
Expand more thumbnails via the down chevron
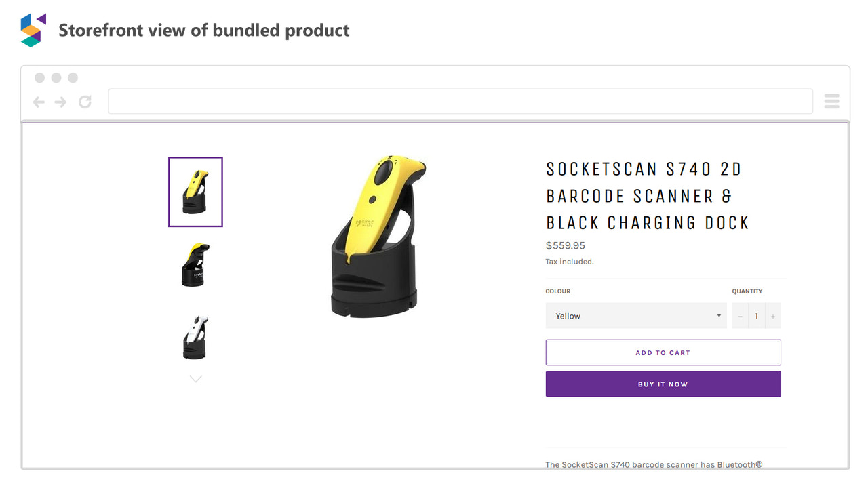tap(195, 378)
